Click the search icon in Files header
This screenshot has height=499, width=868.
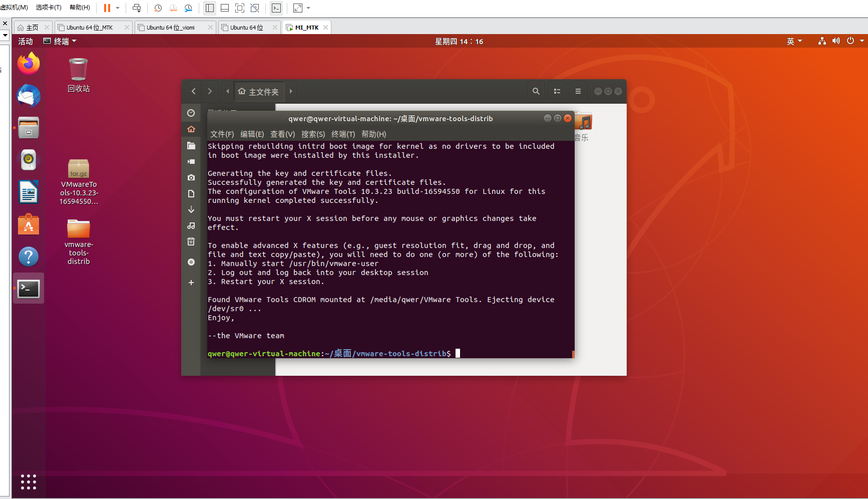pyautogui.click(x=536, y=91)
